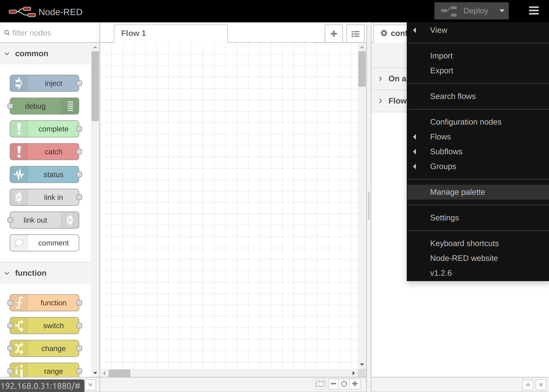The image size is (549, 392).
Task: Click the debug node list button end
Action: [x=70, y=106]
